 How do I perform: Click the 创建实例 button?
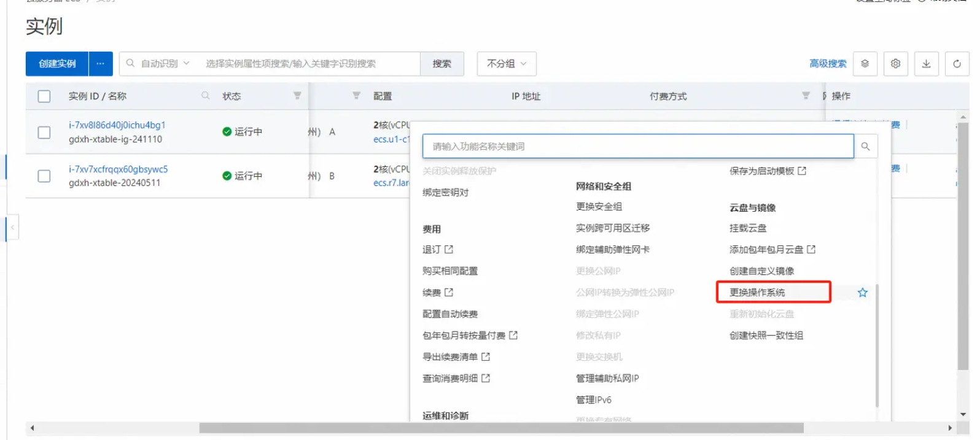click(x=57, y=64)
